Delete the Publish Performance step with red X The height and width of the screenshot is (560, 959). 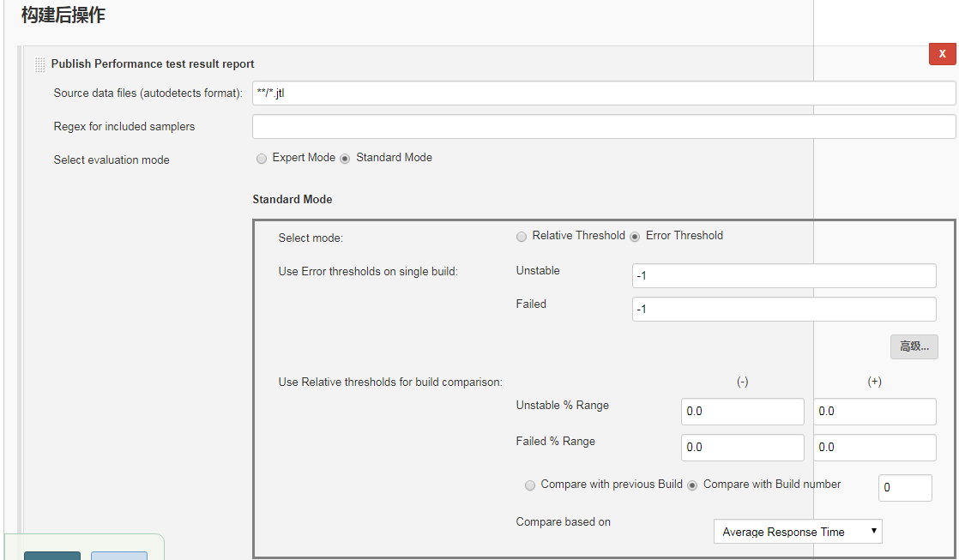pos(942,54)
